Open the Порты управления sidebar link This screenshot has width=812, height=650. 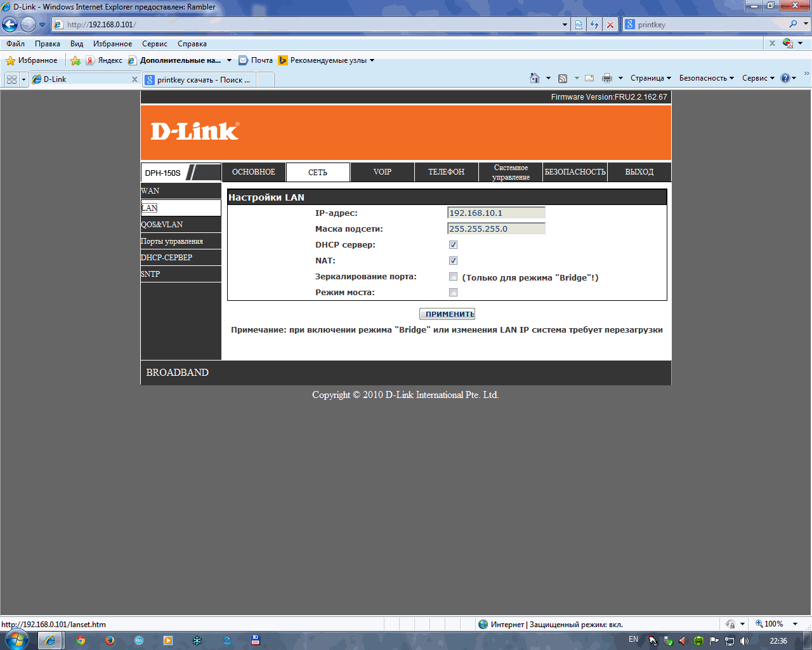[172, 241]
